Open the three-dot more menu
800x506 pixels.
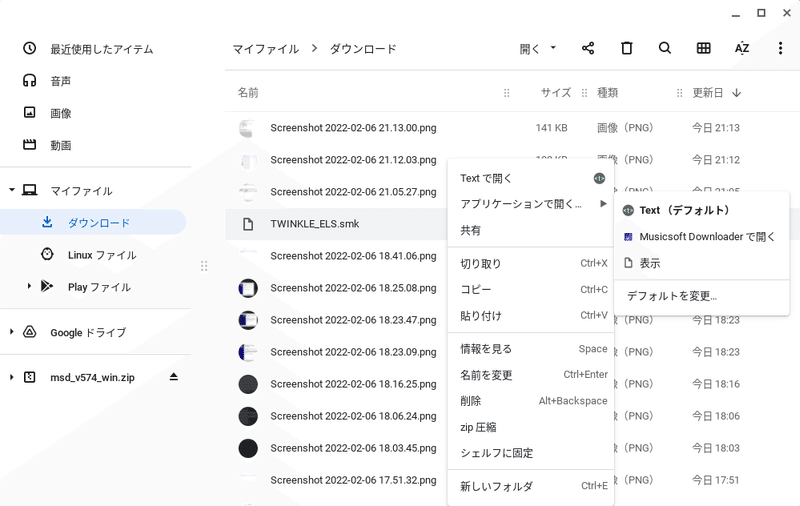click(x=780, y=48)
